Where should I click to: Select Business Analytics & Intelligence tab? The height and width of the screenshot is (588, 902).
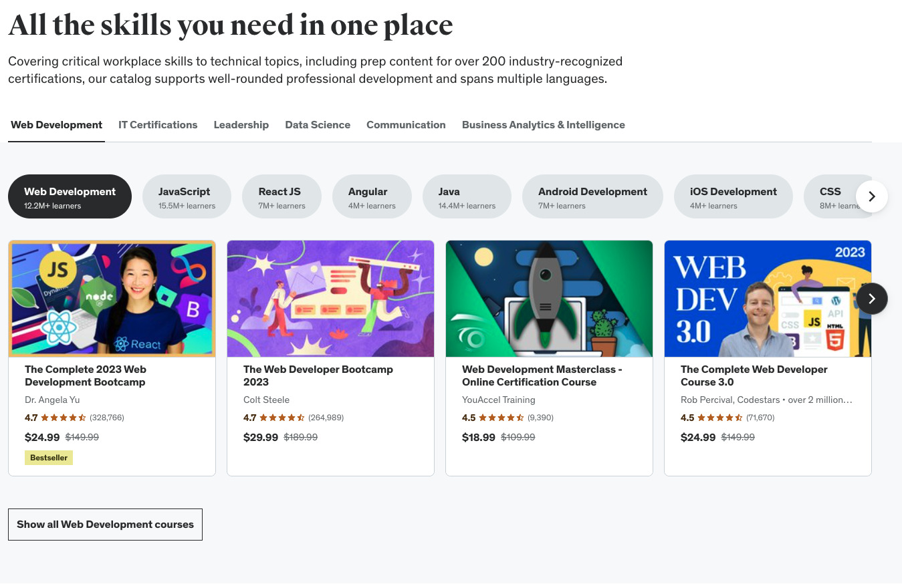point(544,125)
